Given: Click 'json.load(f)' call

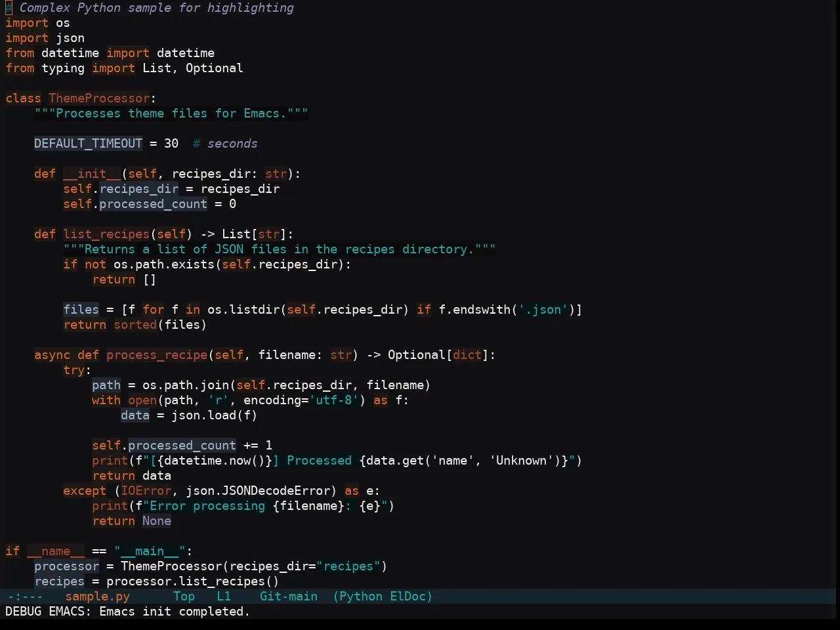Looking at the screenshot, I should 215,415.
